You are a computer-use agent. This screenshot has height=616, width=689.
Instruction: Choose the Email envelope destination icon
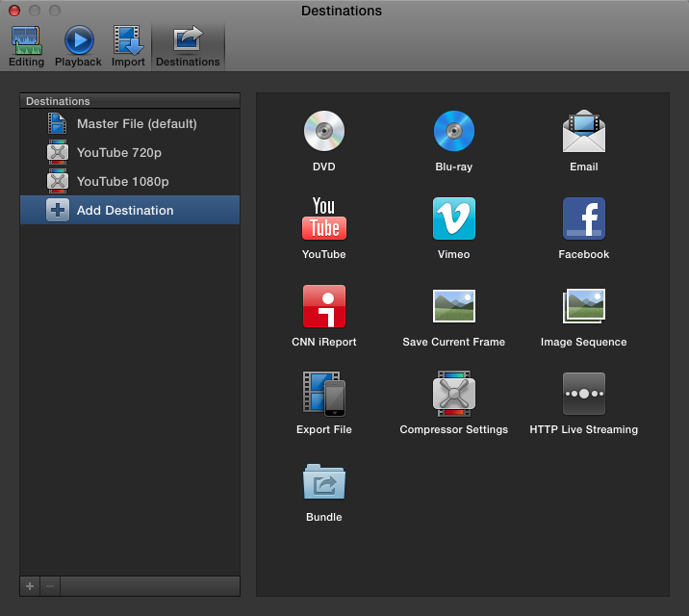click(x=584, y=131)
